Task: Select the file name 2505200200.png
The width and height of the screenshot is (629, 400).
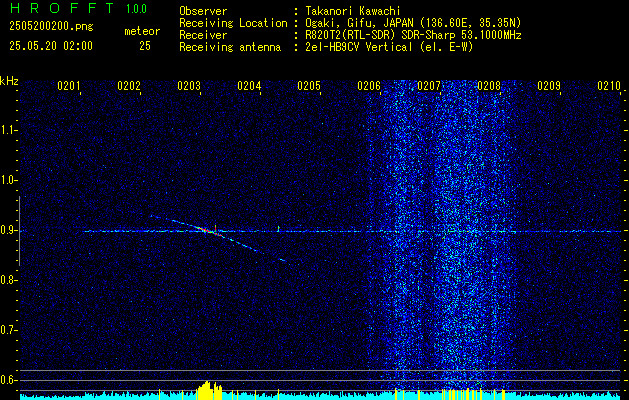Action: click(51, 27)
